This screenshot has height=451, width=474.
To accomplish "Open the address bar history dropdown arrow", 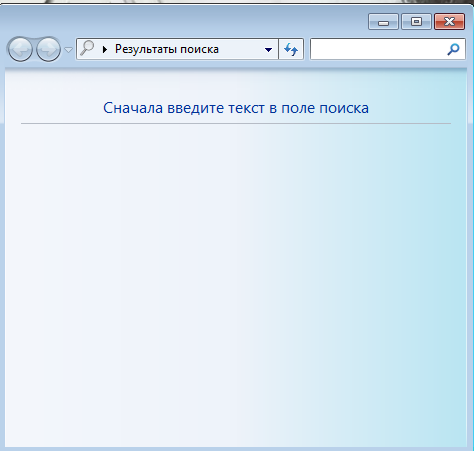I will pos(268,50).
